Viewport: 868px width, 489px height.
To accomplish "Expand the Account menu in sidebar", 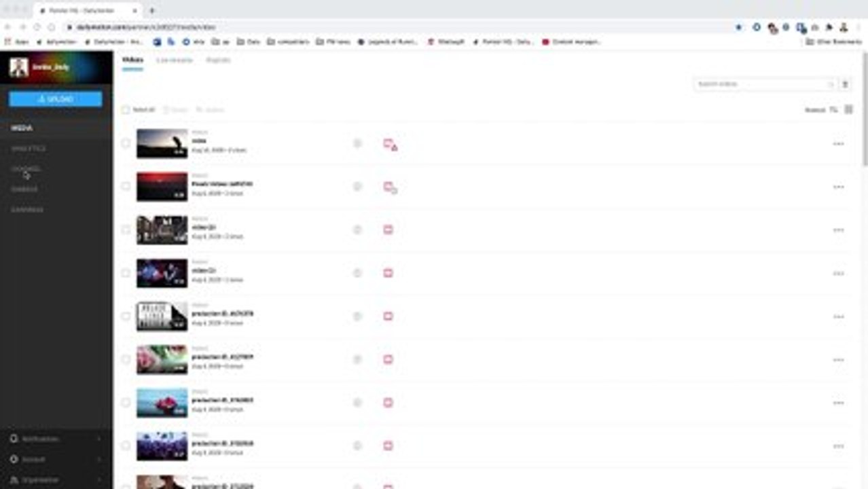I will [x=56, y=459].
